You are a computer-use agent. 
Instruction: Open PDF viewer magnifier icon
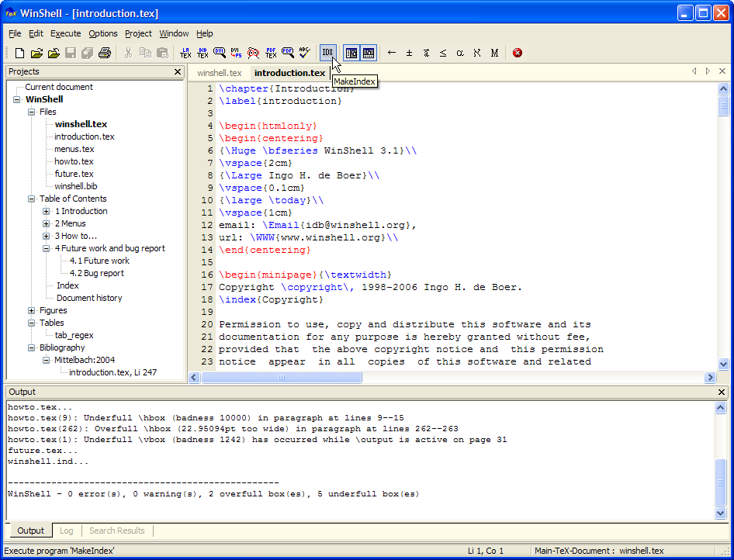[x=287, y=53]
